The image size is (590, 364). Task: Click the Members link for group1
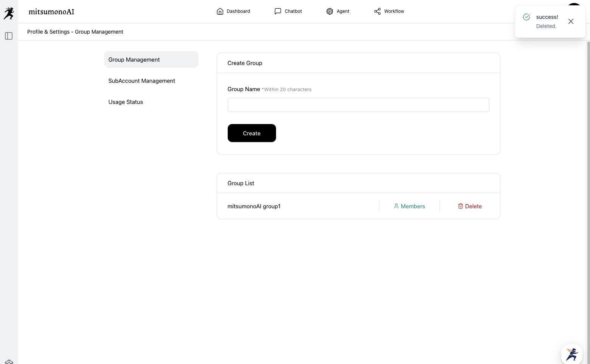(x=413, y=206)
